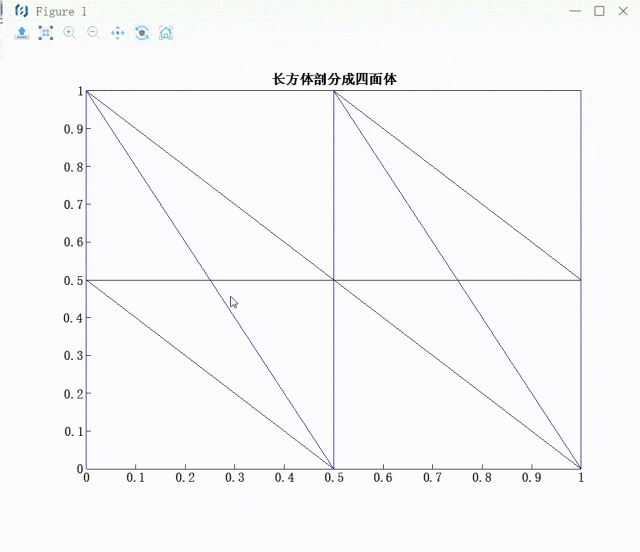
Task: Enable the 3D rotate view tool
Action: coord(141,33)
